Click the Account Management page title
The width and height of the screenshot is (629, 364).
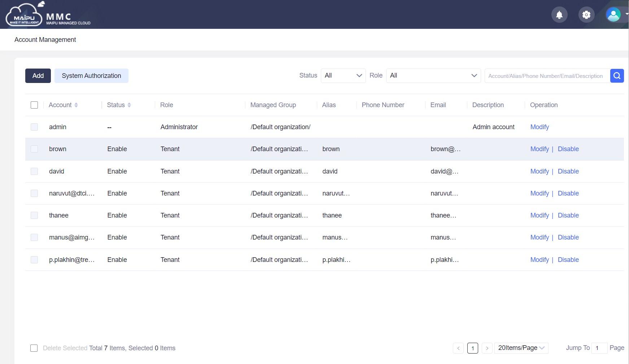pos(45,40)
